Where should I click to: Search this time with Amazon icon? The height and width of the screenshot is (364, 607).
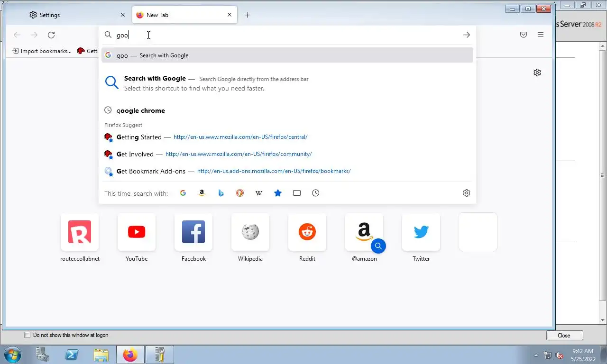(202, 193)
